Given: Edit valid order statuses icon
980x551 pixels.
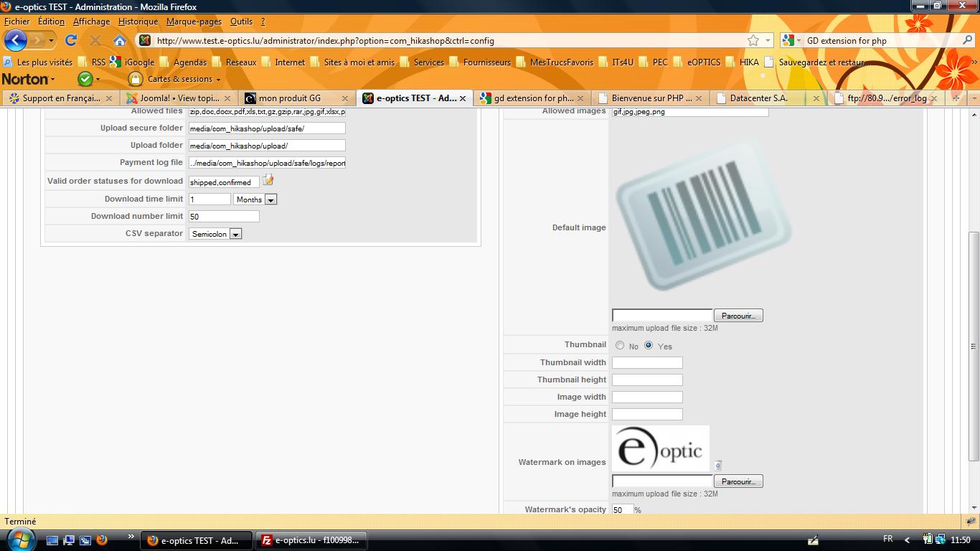Looking at the screenshot, I should (268, 180).
